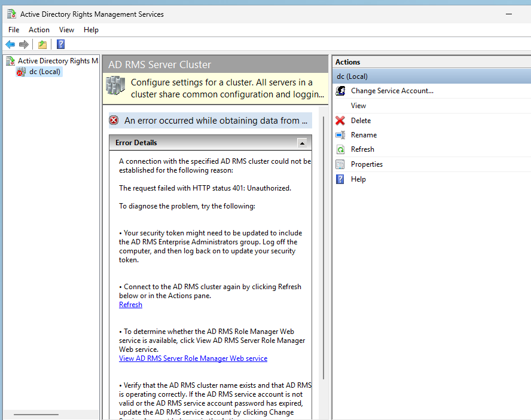Click Change Service Account icon in Actions

[x=340, y=91]
